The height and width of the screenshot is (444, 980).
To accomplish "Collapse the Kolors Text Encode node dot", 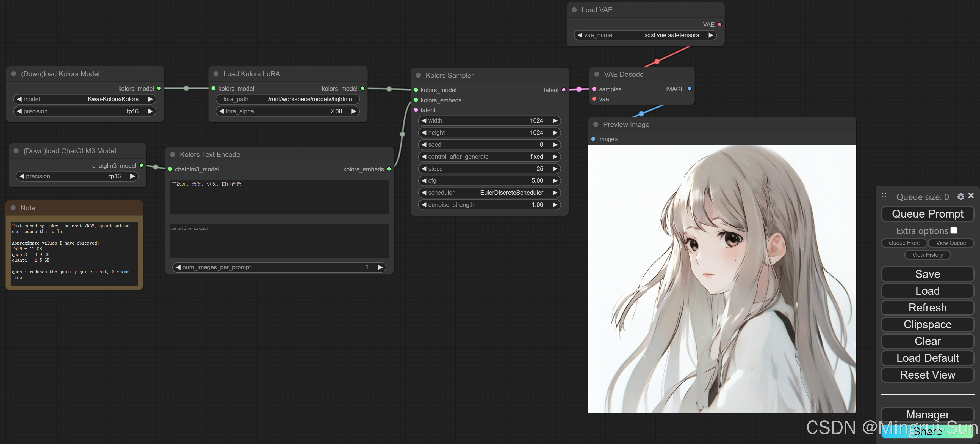I will (172, 155).
